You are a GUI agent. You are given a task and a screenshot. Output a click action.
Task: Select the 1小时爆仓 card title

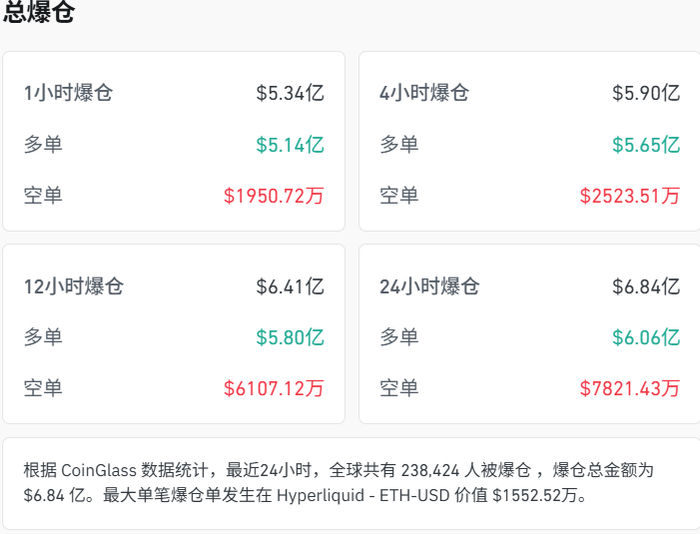68,93
